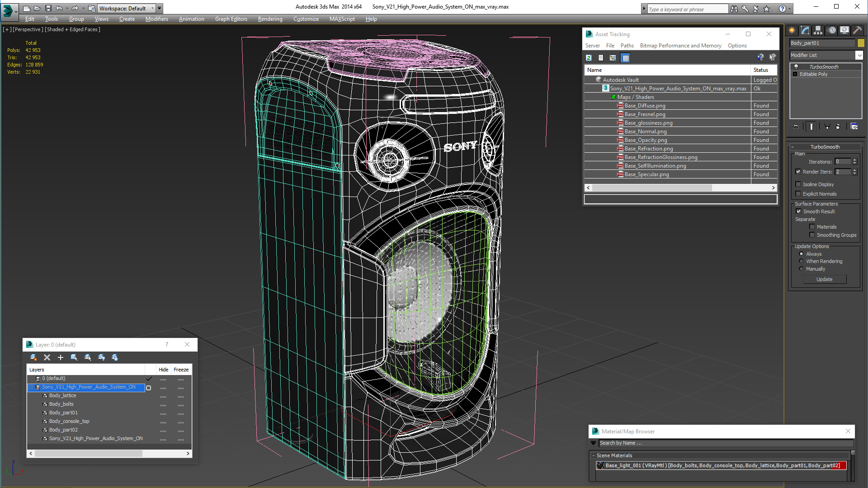
Task: Click Make Unique icon under modifier stack
Action: click(827, 127)
